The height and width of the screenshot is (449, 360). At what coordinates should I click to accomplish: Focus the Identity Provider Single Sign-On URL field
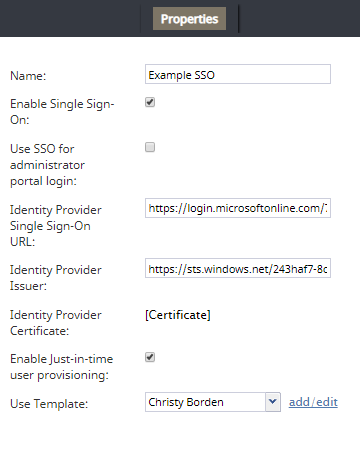[238, 208]
